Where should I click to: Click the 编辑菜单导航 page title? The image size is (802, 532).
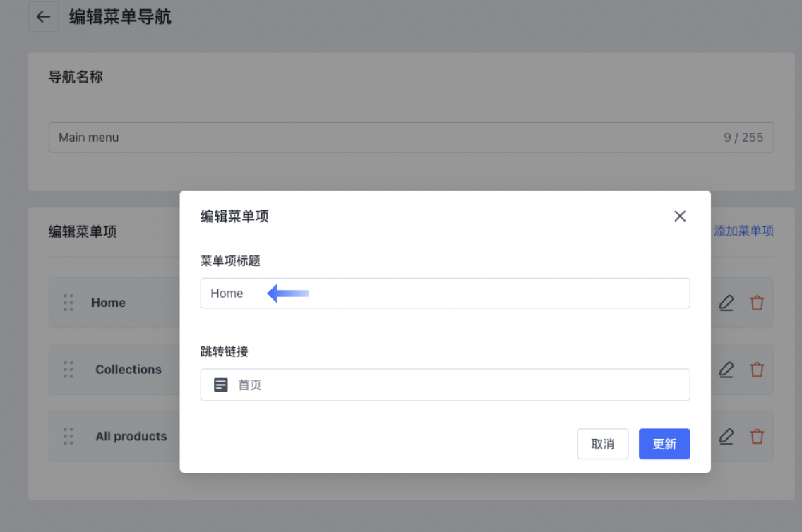120,17
